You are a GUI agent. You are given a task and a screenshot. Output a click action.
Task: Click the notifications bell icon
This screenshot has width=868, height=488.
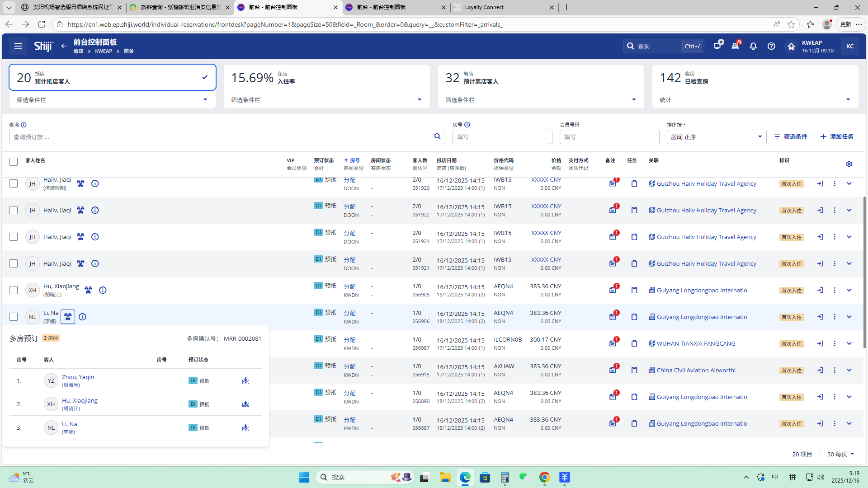pyautogui.click(x=753, y=46)
